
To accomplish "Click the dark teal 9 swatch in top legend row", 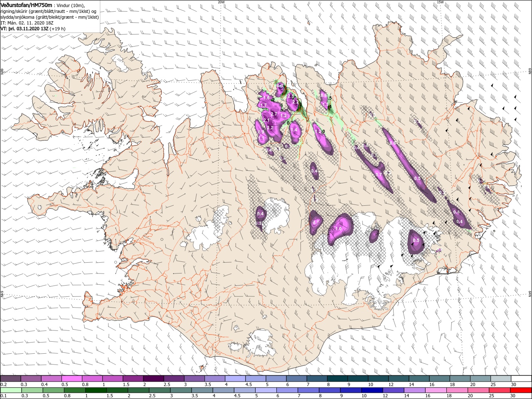I will pos(357,379).
